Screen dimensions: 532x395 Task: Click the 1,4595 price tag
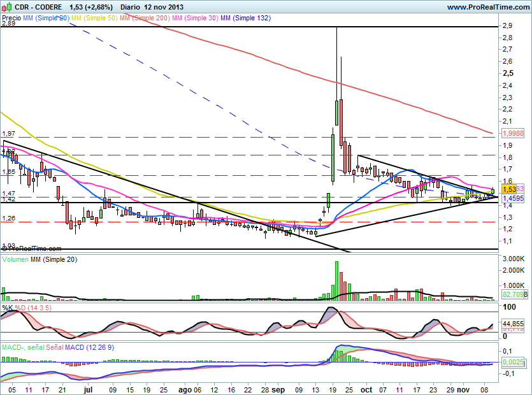(513, 198)
